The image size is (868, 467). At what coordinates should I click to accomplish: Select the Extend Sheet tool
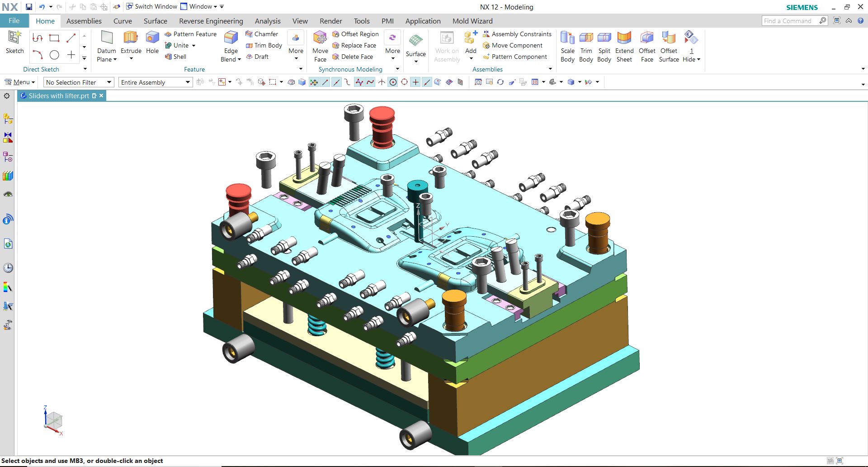[624, 46]
